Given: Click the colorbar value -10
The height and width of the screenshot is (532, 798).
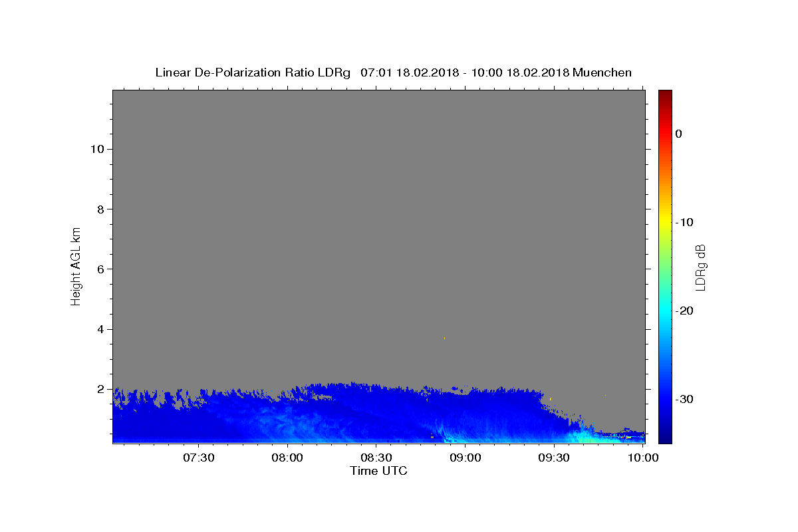Looking at the screenshot, I should 684,222.
